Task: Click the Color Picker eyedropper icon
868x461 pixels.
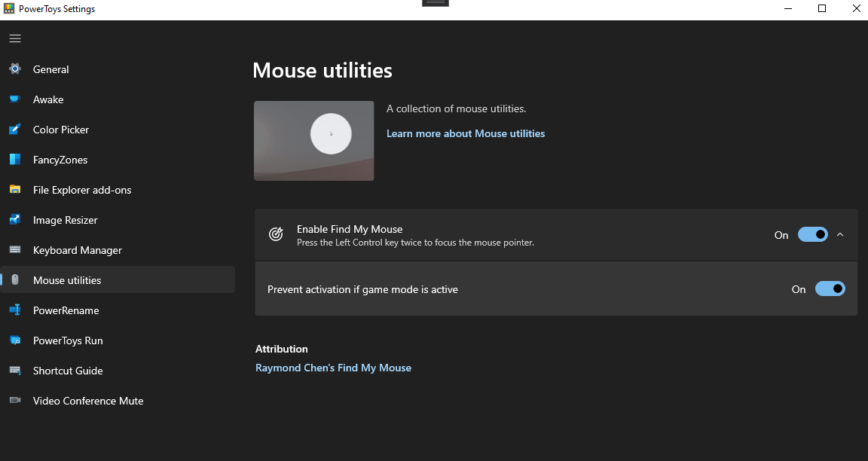Action: [15, 129]
